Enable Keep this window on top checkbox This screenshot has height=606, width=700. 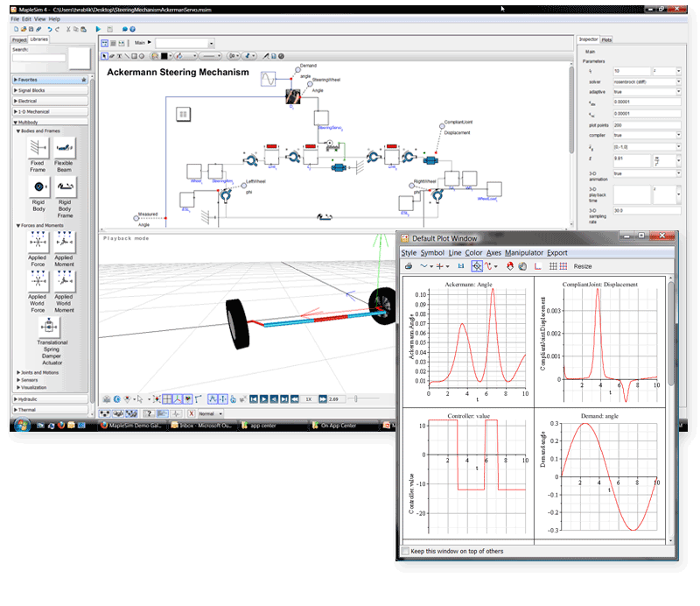(x=406, y=551)
